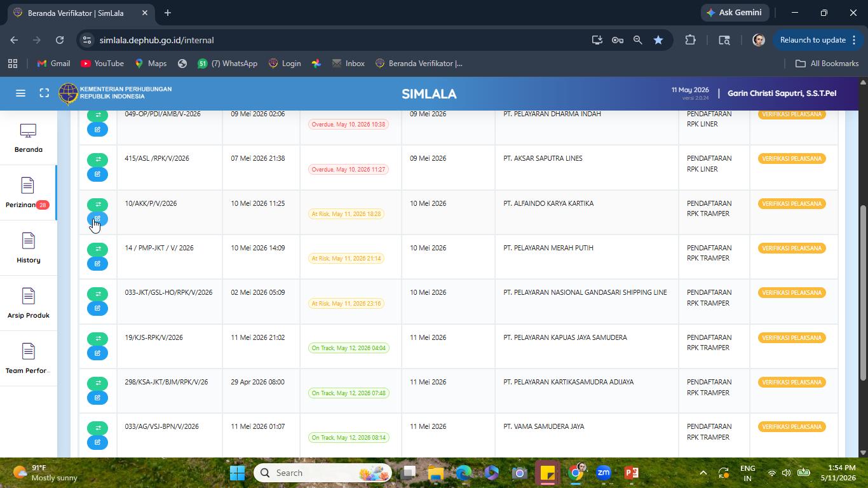Click Ask Gemini button

pos(734,13)
